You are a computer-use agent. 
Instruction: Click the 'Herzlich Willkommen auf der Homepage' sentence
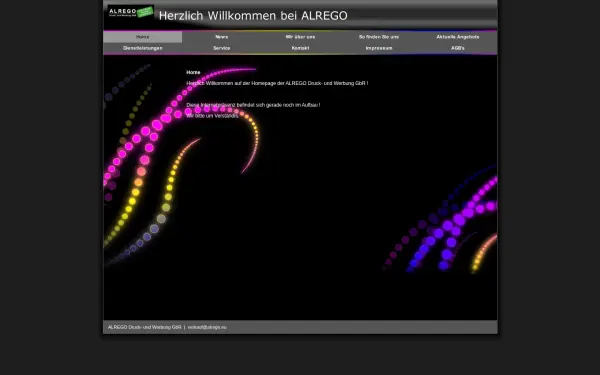277,83
